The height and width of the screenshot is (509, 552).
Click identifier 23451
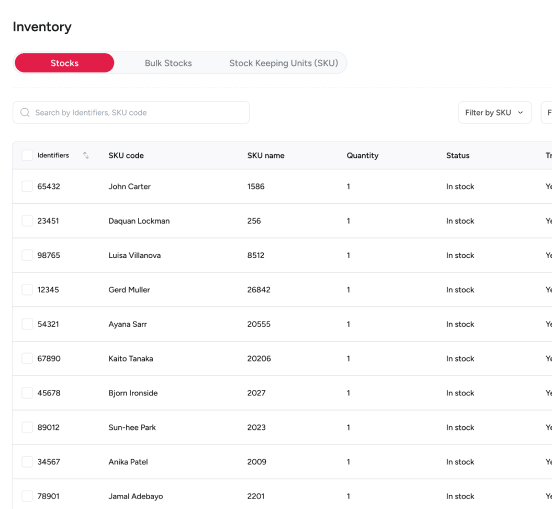point(48,221)
